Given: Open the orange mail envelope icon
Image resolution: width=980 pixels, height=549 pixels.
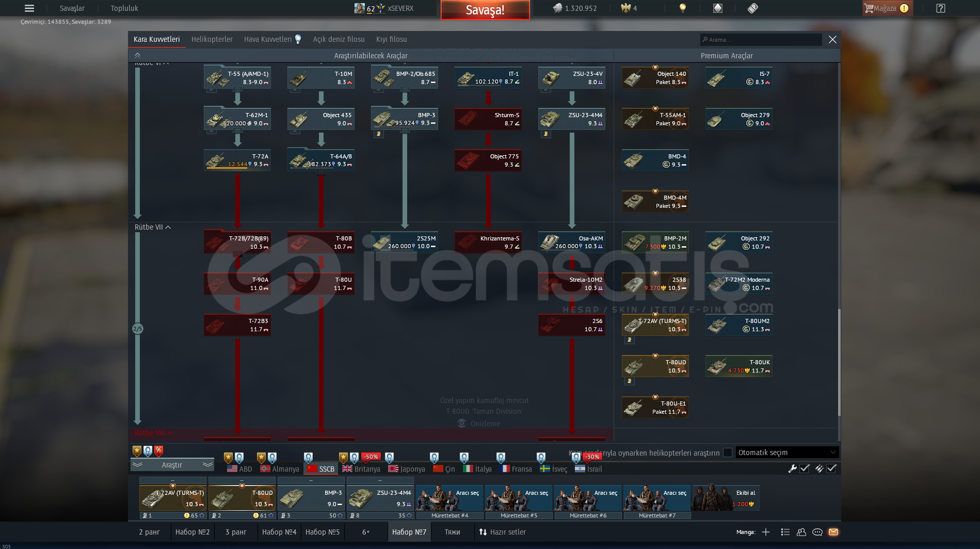Looking at the screenshot, I should tap(833, 532).
